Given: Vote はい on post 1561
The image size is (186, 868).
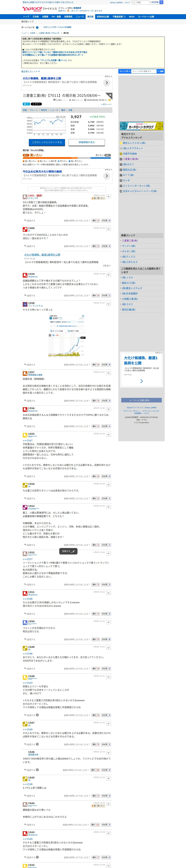Looking at the screenshot, I should pos(96,221).
